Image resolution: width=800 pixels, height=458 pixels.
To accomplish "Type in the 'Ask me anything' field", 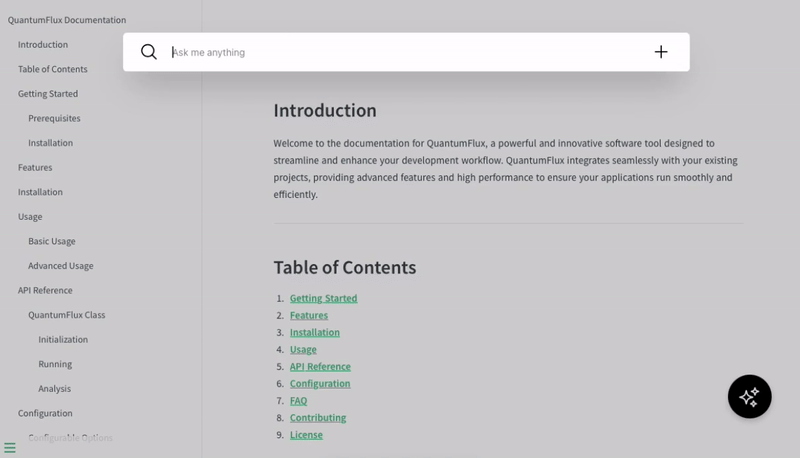I will coord(400,52).
